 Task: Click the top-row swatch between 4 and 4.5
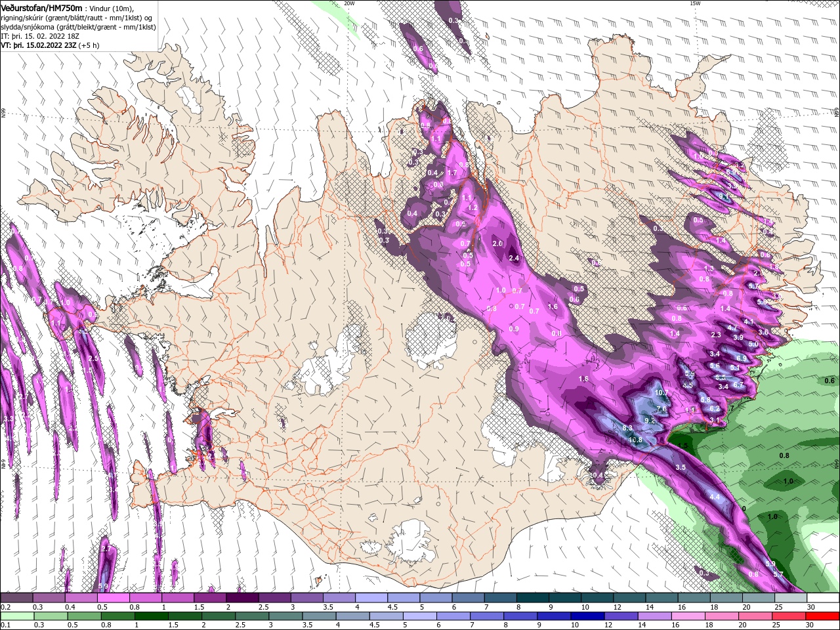coord(371,598)
